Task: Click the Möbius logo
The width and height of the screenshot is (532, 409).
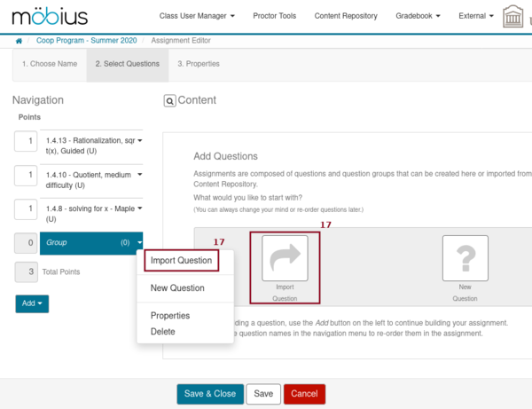Action: [x=50, y=16]
